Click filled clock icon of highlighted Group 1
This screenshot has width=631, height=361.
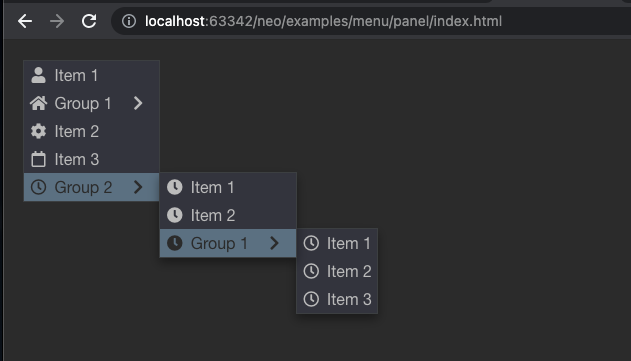[175, 243]
